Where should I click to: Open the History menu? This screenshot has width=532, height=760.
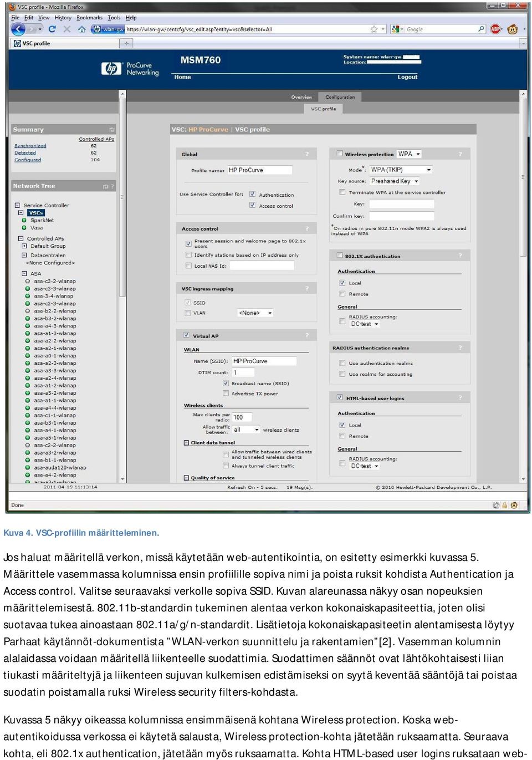[63, 18]
